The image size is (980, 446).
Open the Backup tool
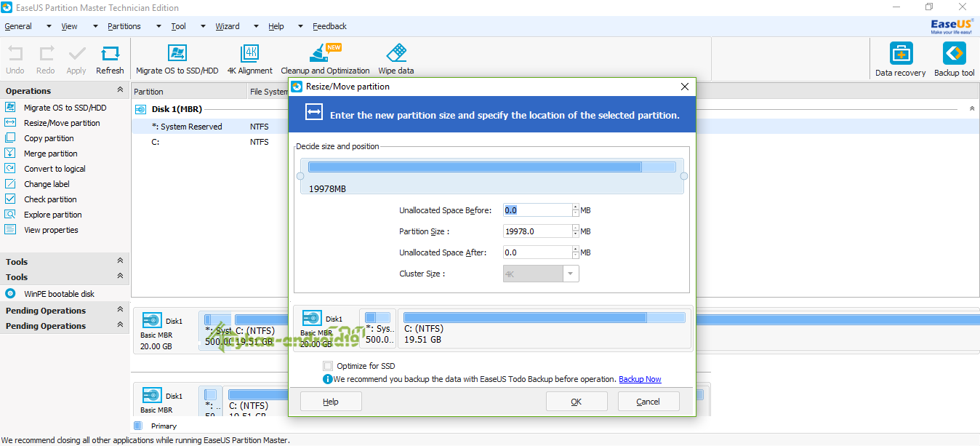pyautogui.click(x=954, y=60)
